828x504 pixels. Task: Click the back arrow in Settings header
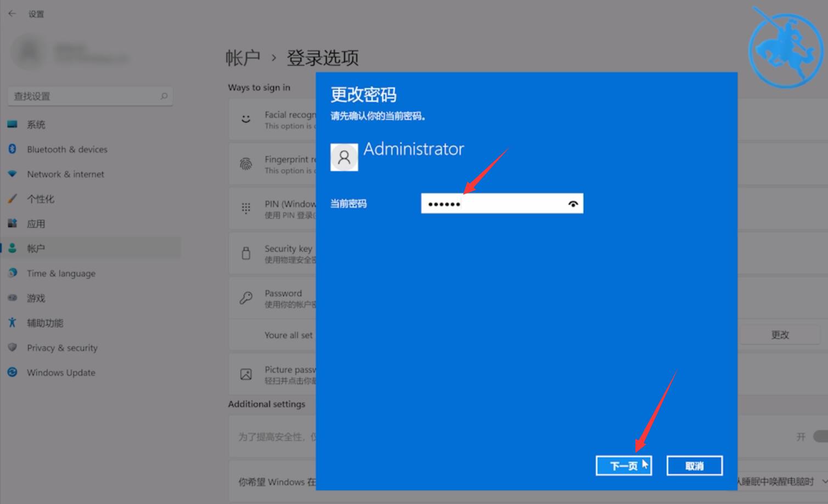[12, 14]
